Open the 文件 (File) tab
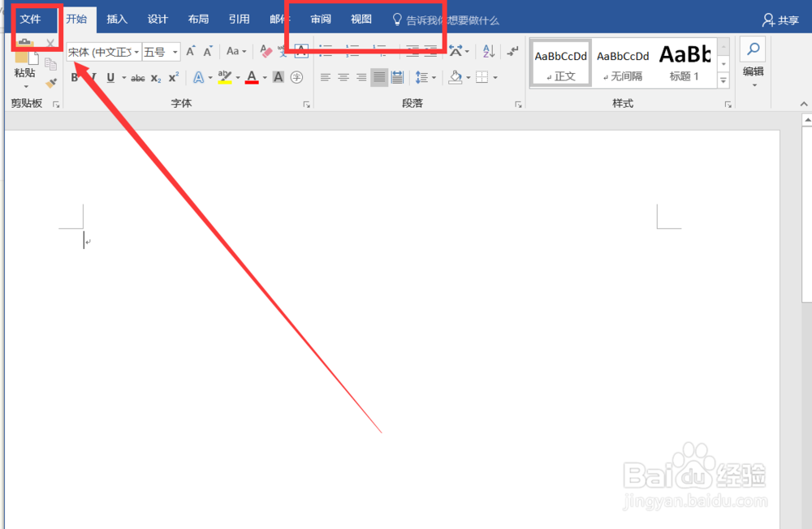Image resolution: width=812 pixels, height=529 pixels. coord(31,19)
